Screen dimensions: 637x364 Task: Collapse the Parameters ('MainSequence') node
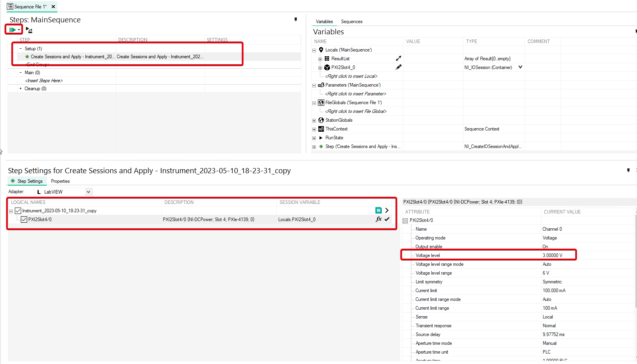(x=314, y=85)
